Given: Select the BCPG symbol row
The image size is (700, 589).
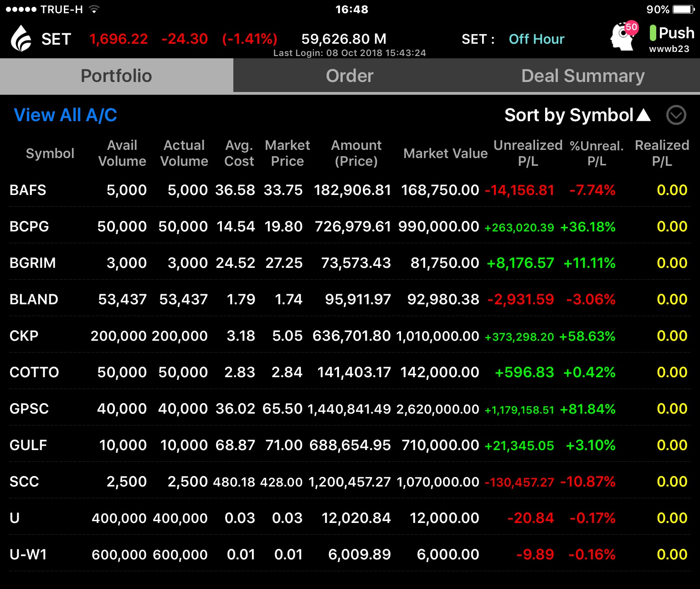Looking at the screenshot, I should [x=350, y=226].
